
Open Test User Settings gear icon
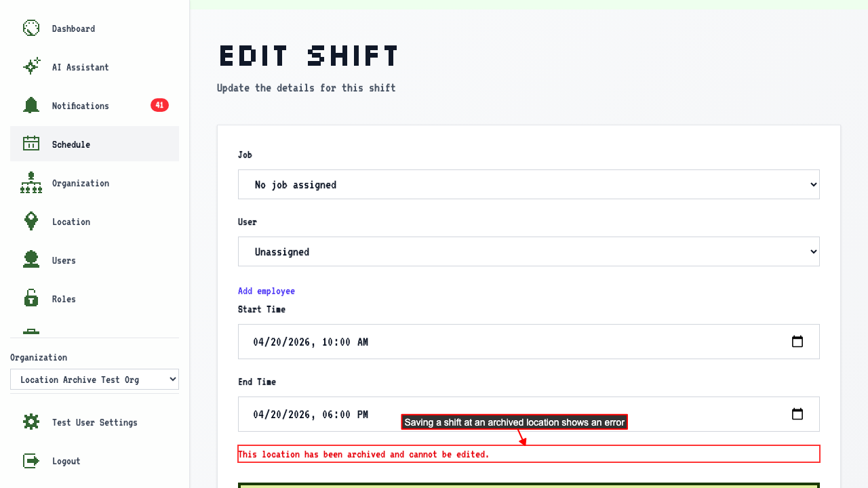(x=31, y=422)
